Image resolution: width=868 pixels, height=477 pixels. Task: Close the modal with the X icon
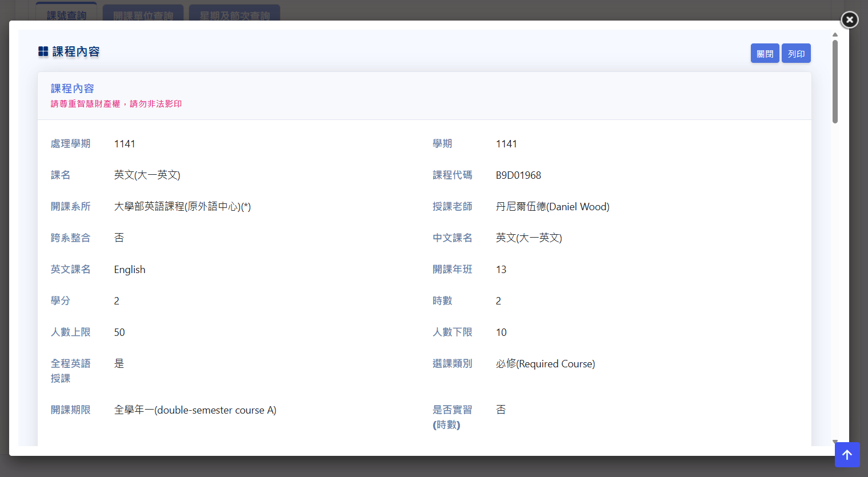click(849, 20)
